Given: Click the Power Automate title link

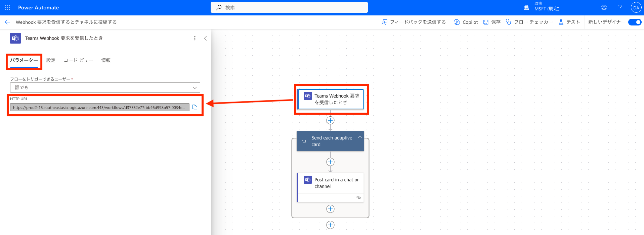Looking at the screenshot, I should tap(38, 7).
